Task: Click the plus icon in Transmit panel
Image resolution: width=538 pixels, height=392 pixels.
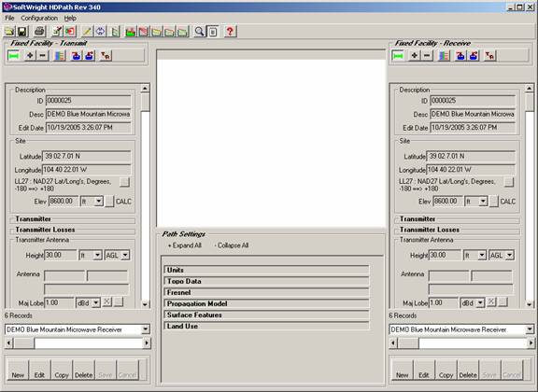Action: pos(30,55)
